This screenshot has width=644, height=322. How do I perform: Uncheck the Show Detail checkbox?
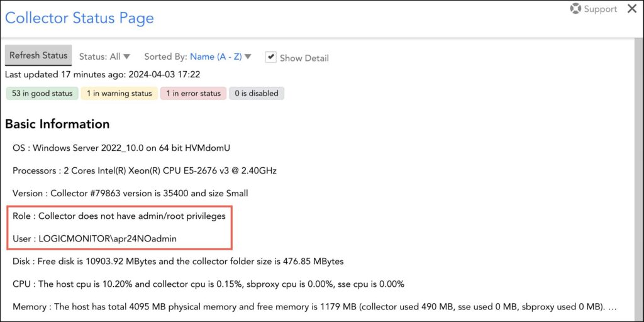[x=270, y=57]
